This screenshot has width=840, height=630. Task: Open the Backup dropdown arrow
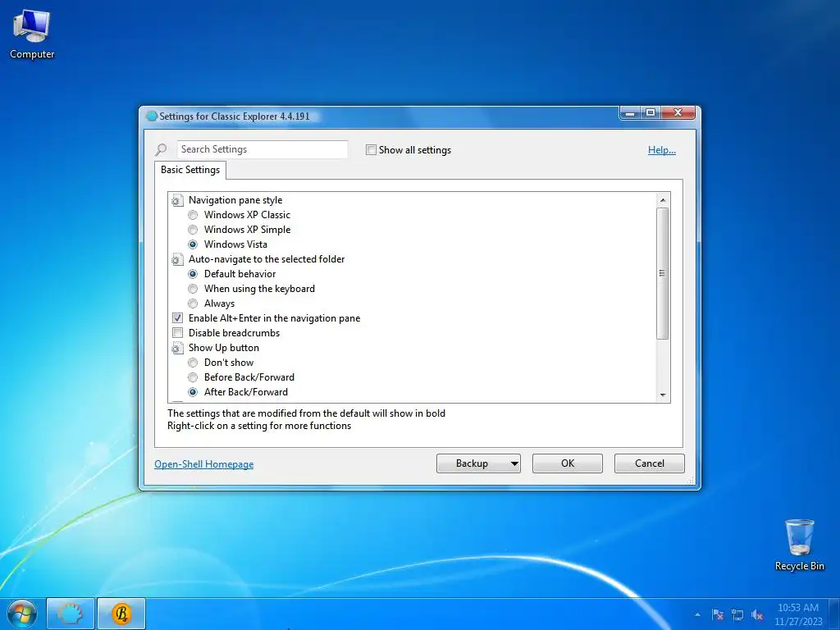pyautogui.click(x=514, y=464)
